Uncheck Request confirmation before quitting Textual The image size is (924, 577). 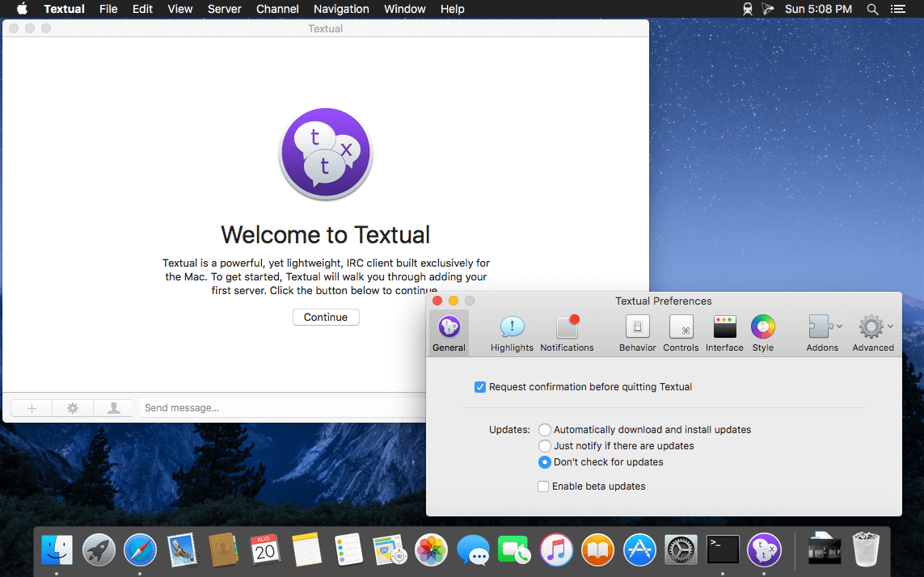click(479, 387)
